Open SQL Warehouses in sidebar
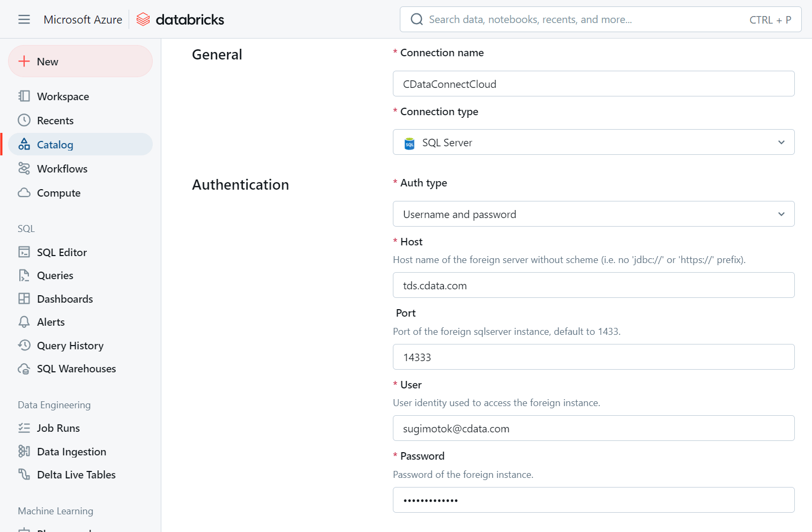Image resolution: width=812 pixels, height=532 pixels. (x=80, y=369)
